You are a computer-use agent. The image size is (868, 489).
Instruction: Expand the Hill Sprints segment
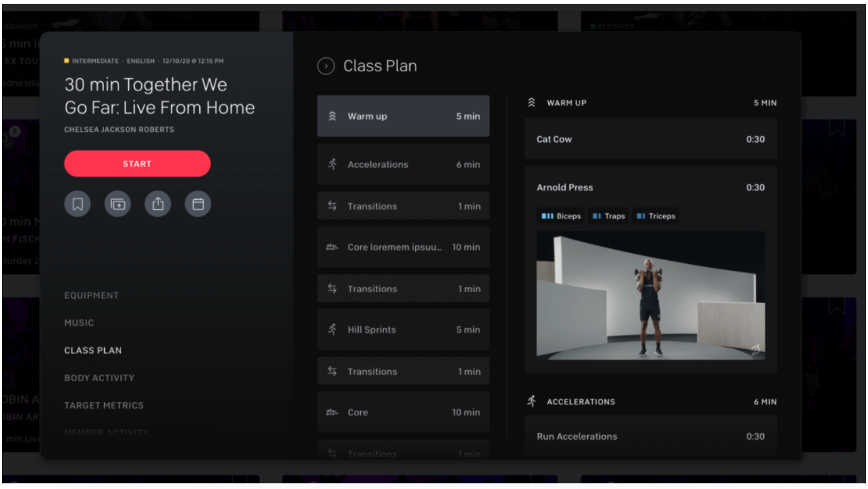[x=403, y=329]
